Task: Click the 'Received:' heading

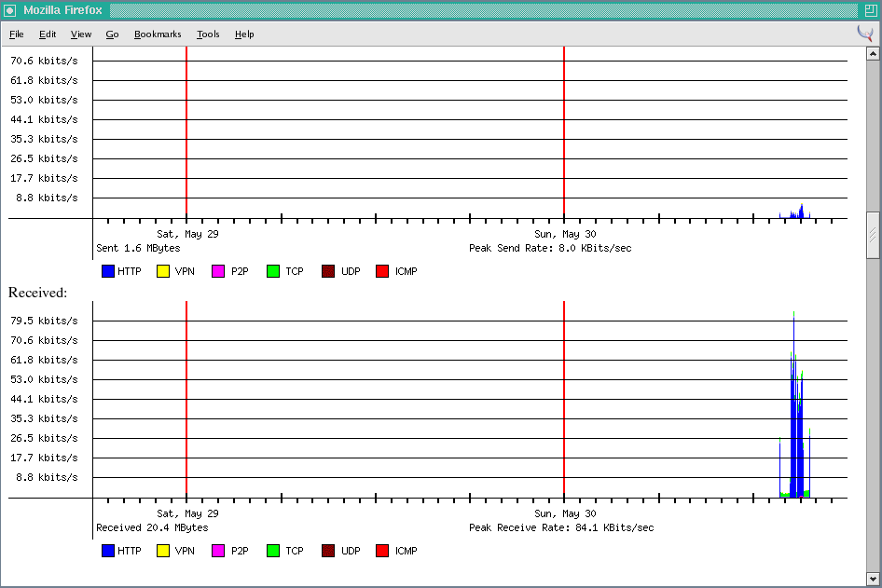Action: click(37, 293)
